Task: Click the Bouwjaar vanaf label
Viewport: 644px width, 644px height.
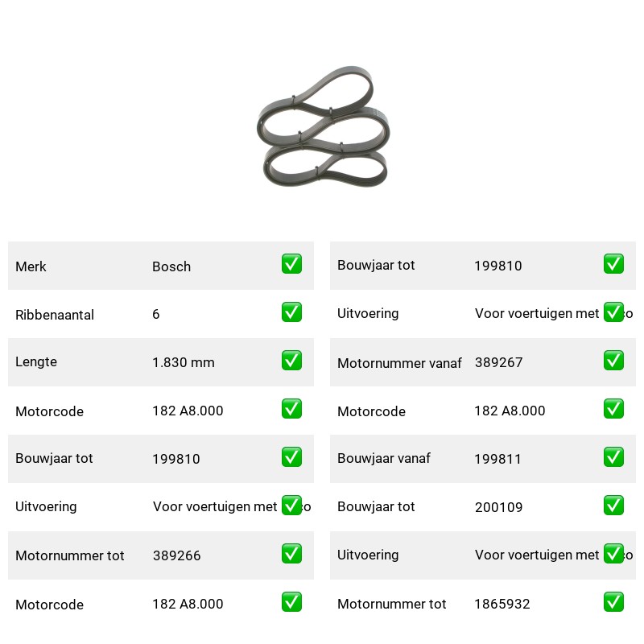Action: 384,458
